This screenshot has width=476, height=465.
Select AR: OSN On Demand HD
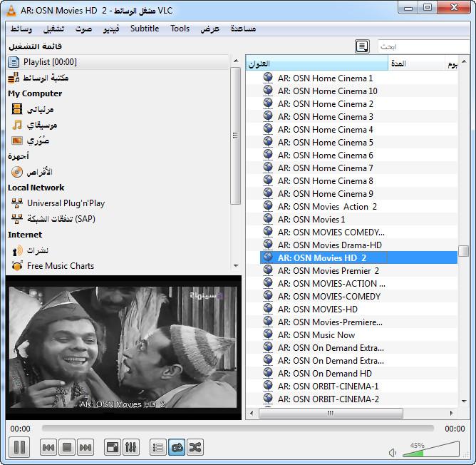click(x=325, y=374)
